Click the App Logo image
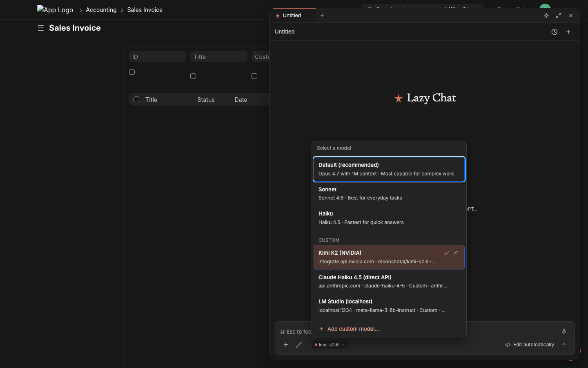The width and height of the screenshot is (588, 368). coord(55,9)
